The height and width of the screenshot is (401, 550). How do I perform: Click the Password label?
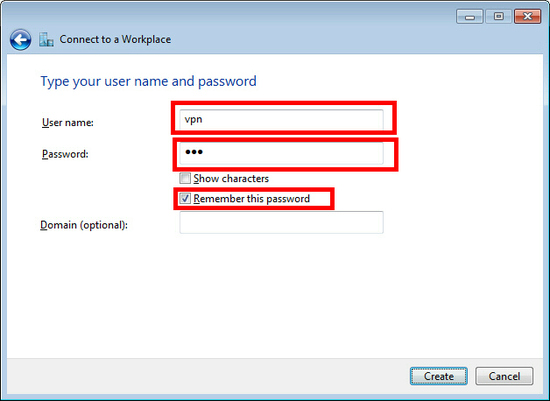click(65, 154)
